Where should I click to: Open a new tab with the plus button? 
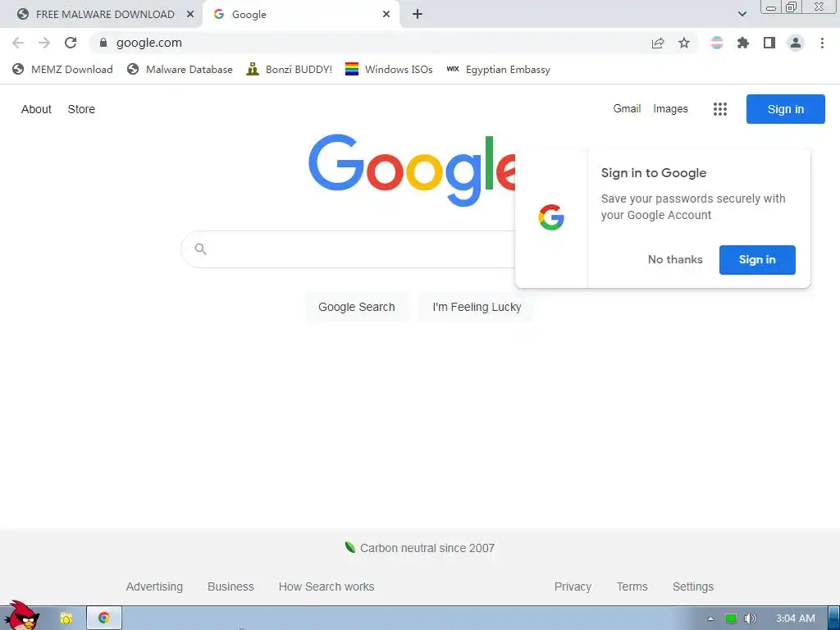(418, 14)
